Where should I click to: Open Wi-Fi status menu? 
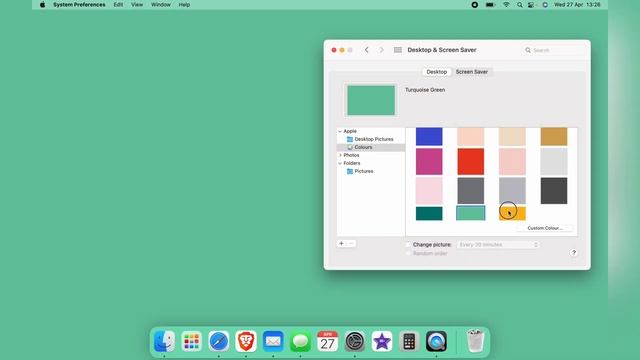pos(506,5)
